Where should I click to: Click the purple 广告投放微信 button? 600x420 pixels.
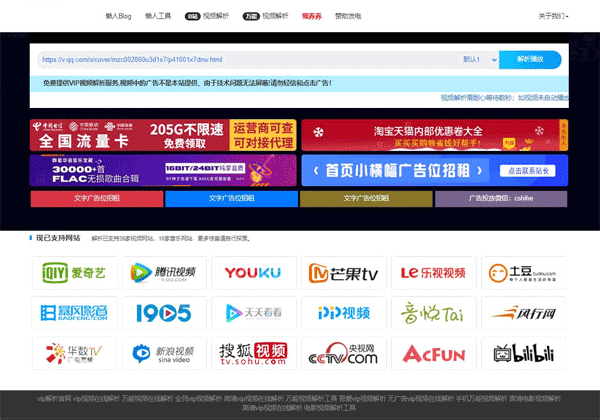tap(501, 199)
